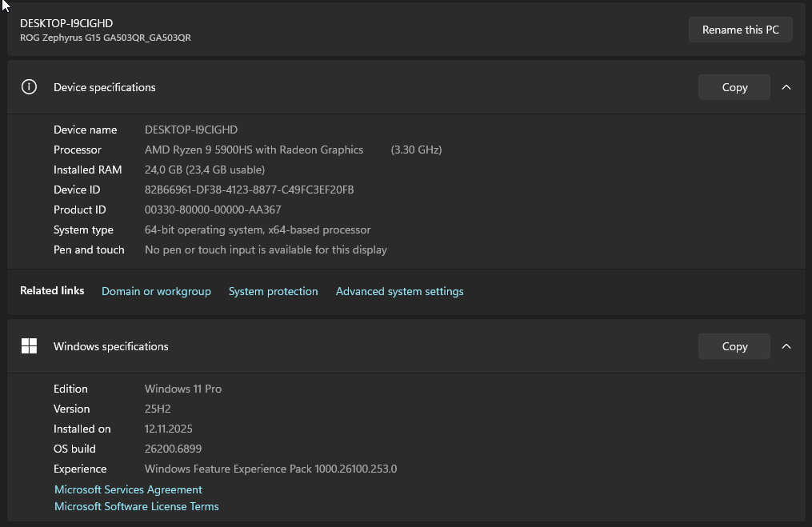Open the Microsoft Services Agreement link

(128, 489)
